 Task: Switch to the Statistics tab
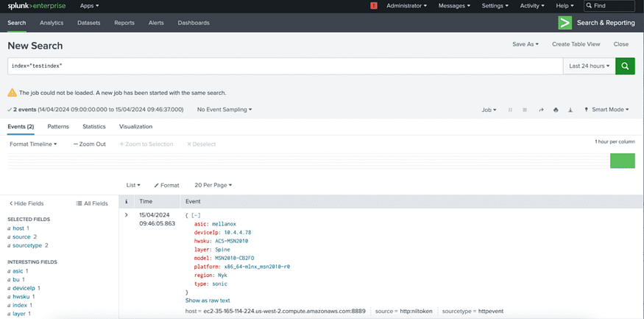94,127
